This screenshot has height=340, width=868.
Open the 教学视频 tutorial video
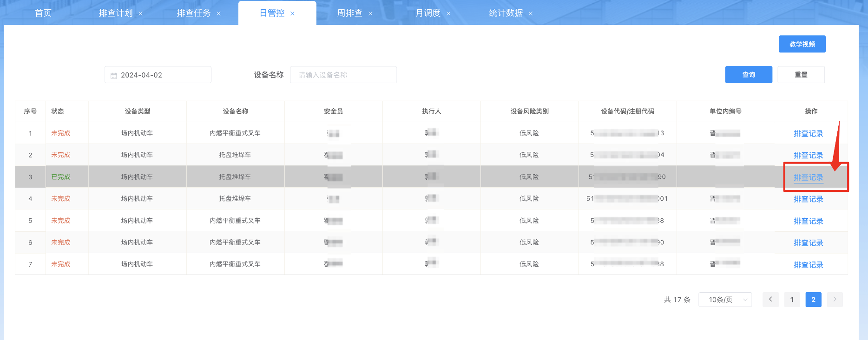tap(802, 44)
